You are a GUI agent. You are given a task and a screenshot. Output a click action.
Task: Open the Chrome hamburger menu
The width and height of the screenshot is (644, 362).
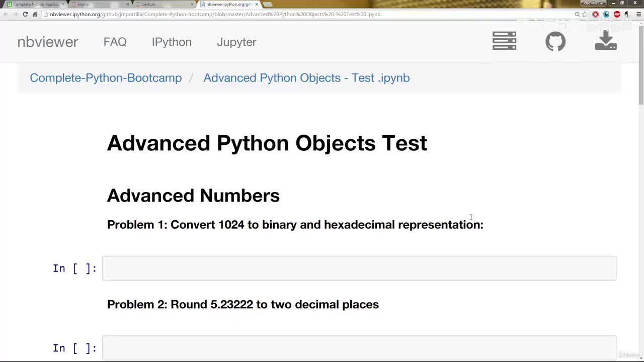[638, 14]
